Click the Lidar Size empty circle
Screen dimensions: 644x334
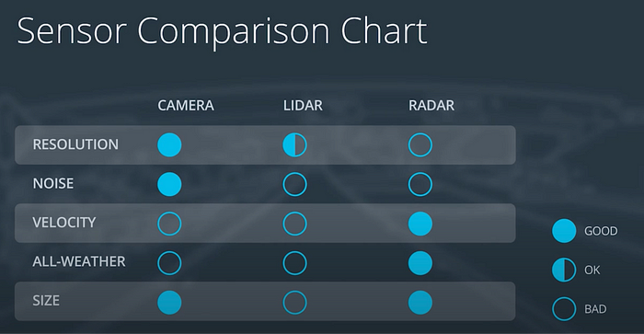point(295,303)
